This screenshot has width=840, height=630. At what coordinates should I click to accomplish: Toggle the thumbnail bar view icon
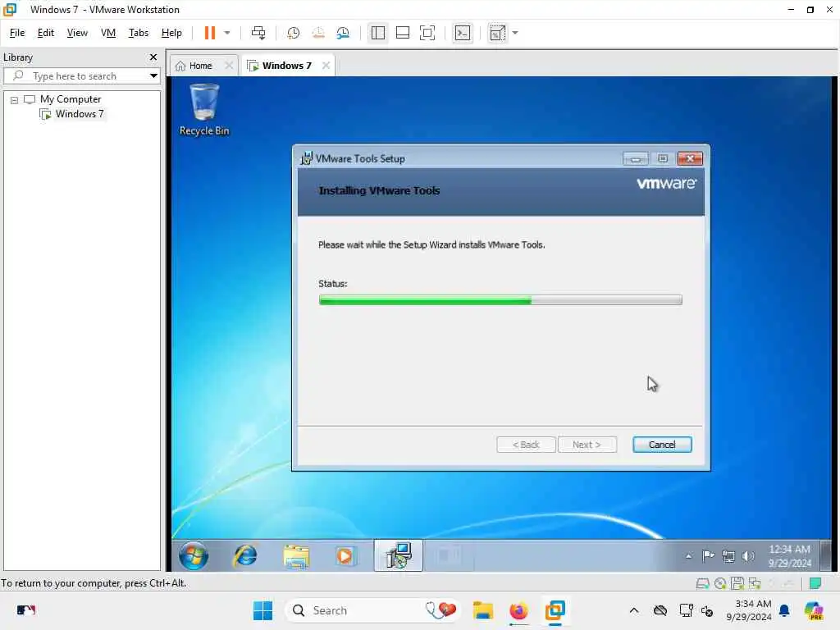point(402,33)
